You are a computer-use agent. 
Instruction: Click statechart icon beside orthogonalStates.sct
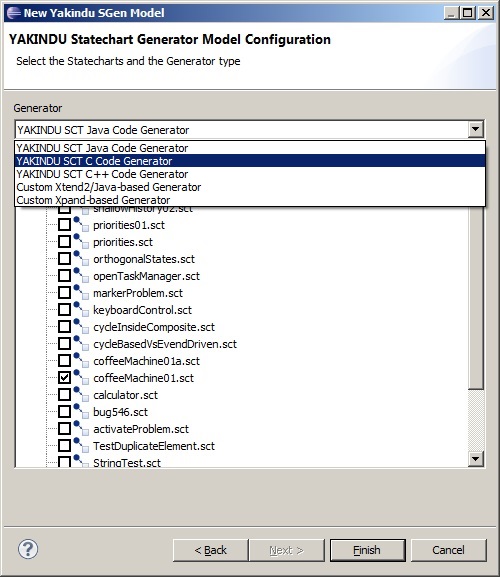(x=81, y=258)
